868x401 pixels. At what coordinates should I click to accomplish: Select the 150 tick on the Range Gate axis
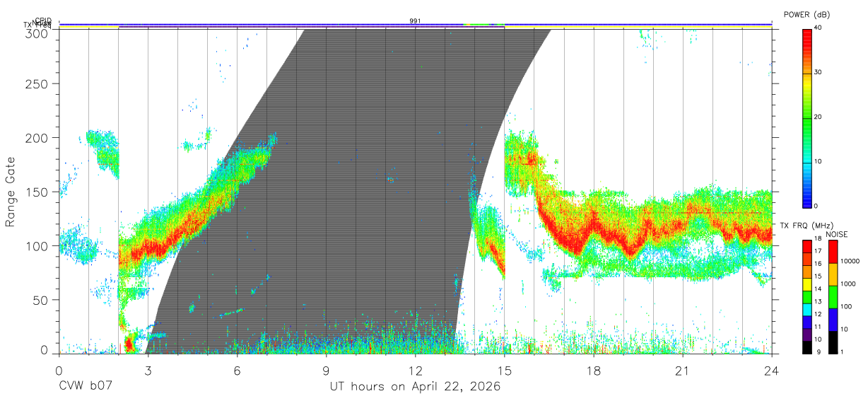click(x=38, y=192)
